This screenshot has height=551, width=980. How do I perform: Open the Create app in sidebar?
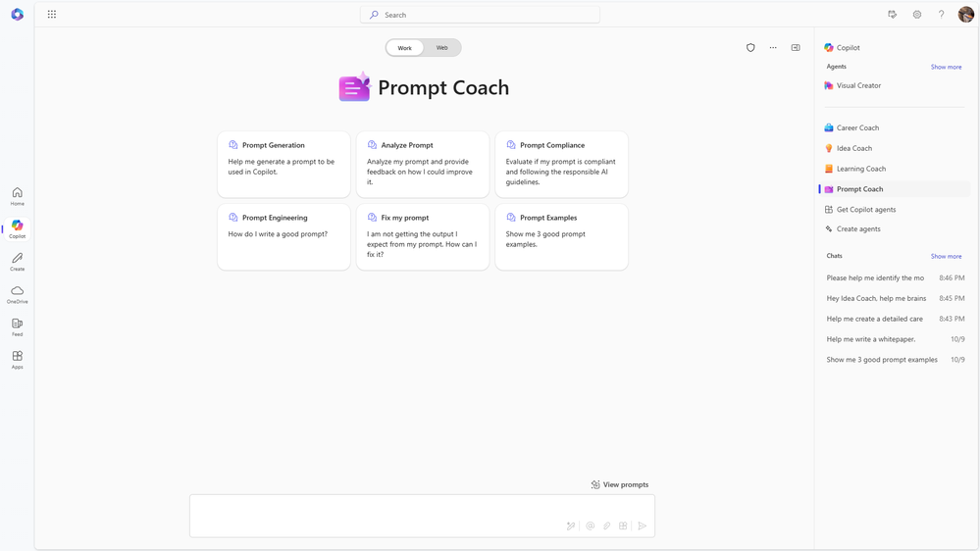tap(17, 262)
